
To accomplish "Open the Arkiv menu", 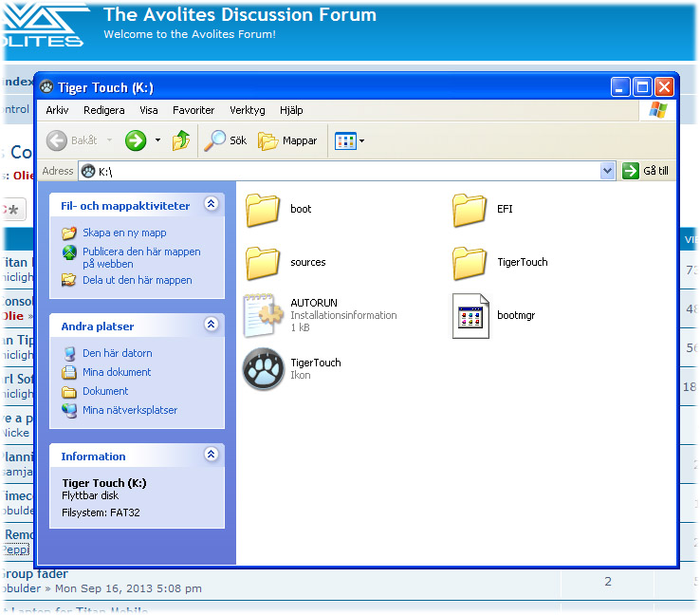I will pyautogui.click(x=57, y=110).
